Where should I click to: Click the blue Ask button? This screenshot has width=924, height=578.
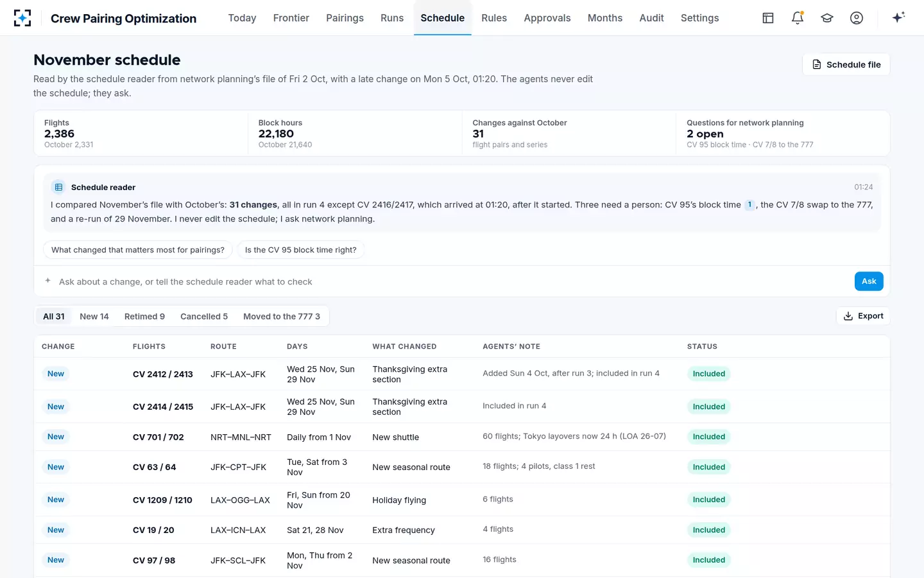pyautogui.click(x=869, y=281)
